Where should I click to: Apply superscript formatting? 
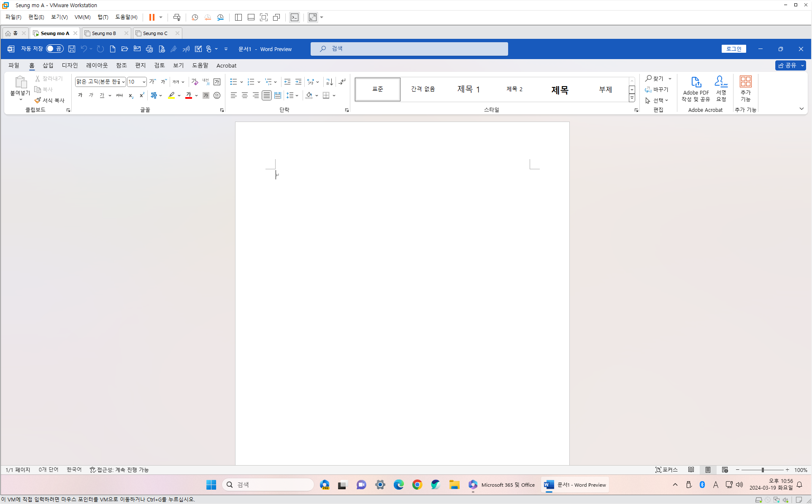pyautogui.click(x=142, y=95)
